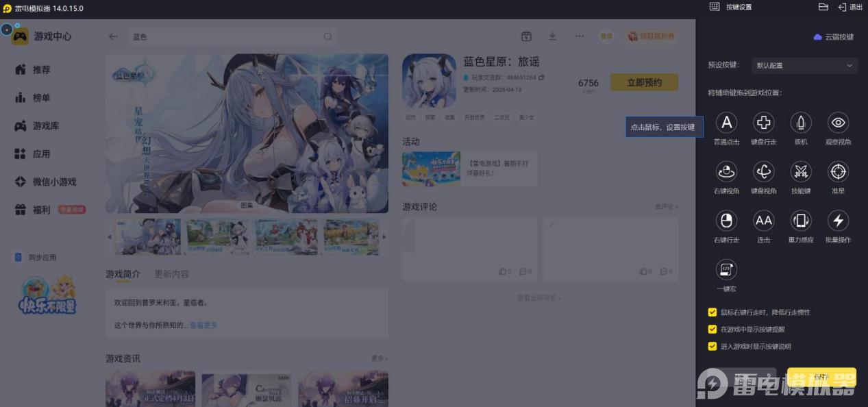Select the third gallery thumbnail
This screenshot has width=868, height=407.
[286, 237]
